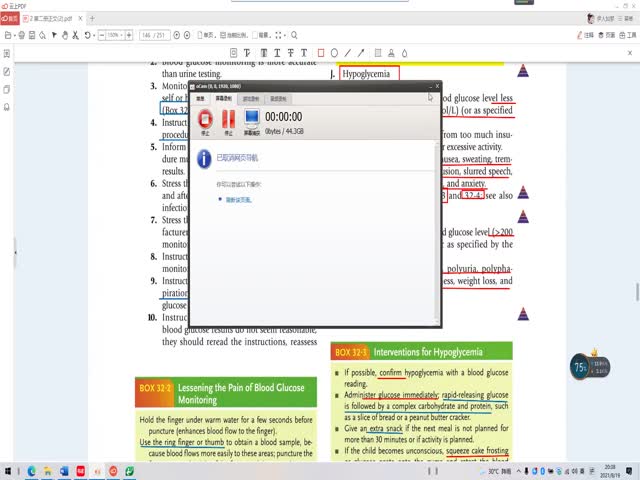This screenshot has height=480, width=640.
Task: Click the zoom in plus button
Action: (x=130, y=36)
